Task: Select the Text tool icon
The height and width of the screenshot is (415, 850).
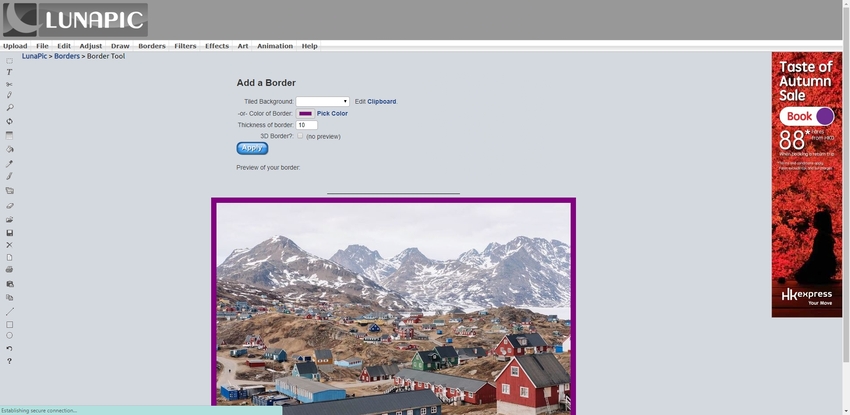Action: [x=9, y=72]
